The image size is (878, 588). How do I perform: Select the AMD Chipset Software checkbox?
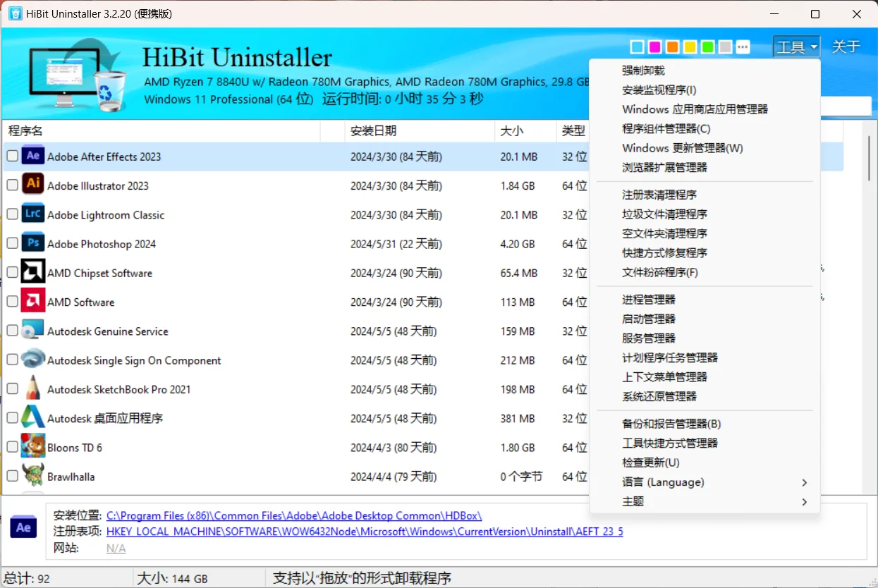(12, 272)
